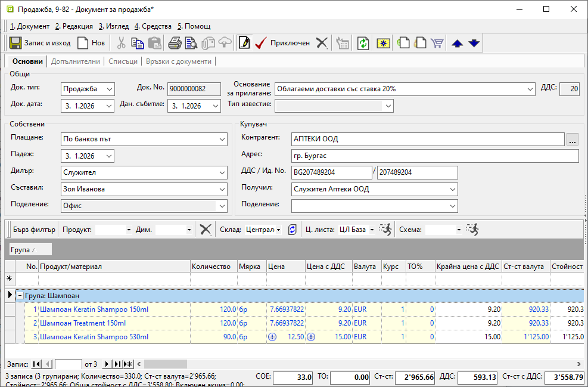Collapse the Група: Шампоан group row

pyautogui.click(x=20, y=295)
